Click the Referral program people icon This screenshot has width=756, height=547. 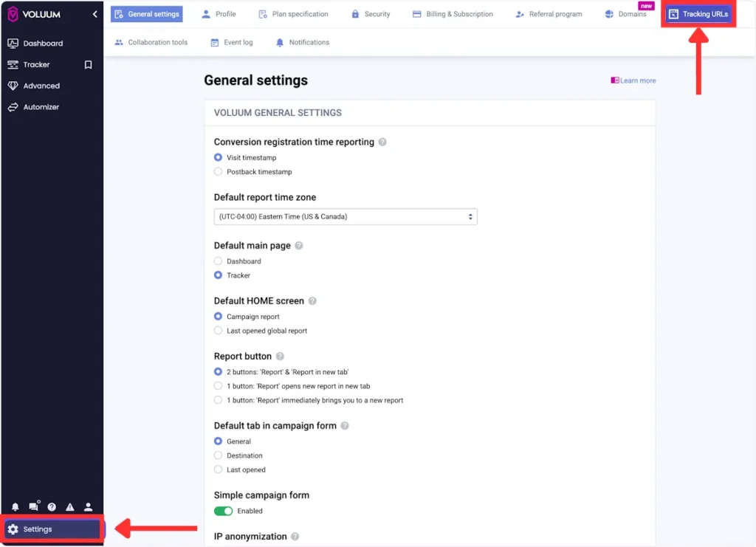[520, 14]
